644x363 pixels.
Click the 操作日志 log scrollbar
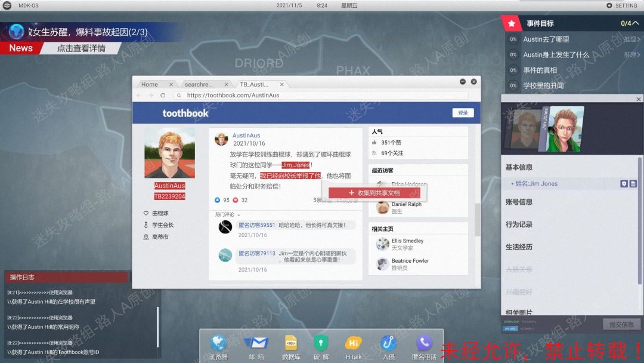tap(157, 327)
